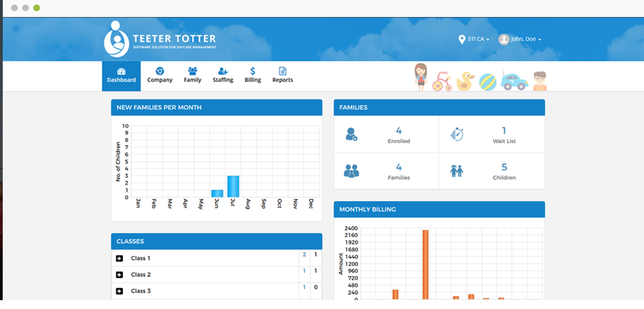Click the Jul bar in New Families chart
This screenshot has height=309, width=644.
click(233, 186)
